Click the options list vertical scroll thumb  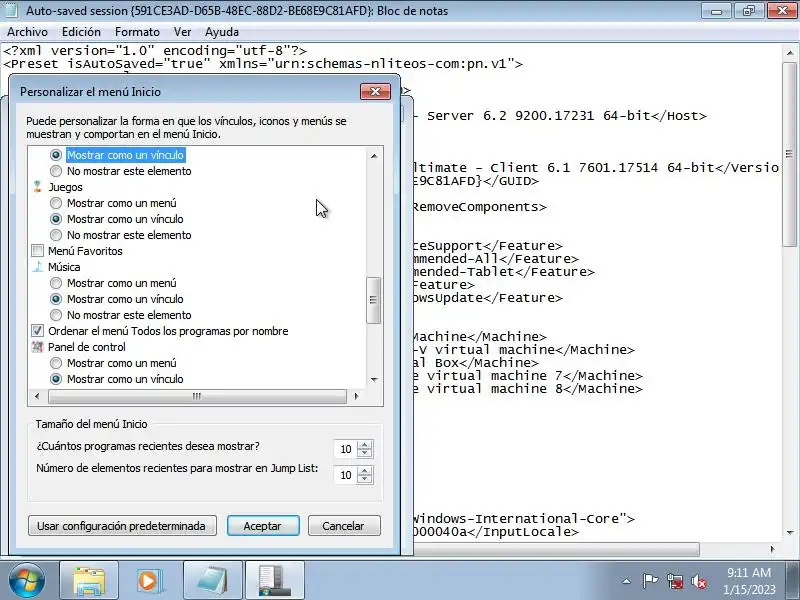(373, 300)
